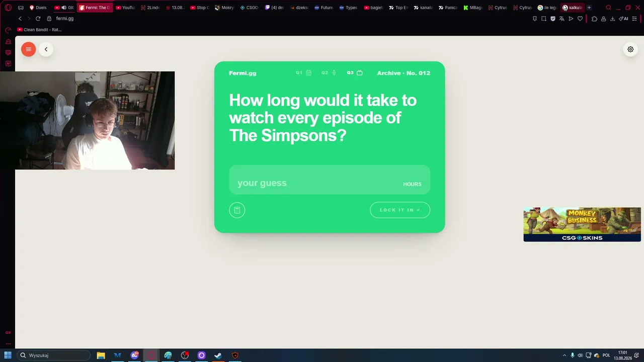Open the Clean Bandit bookmark
Screen dimensions: 644x362
[x=39, y=30]
